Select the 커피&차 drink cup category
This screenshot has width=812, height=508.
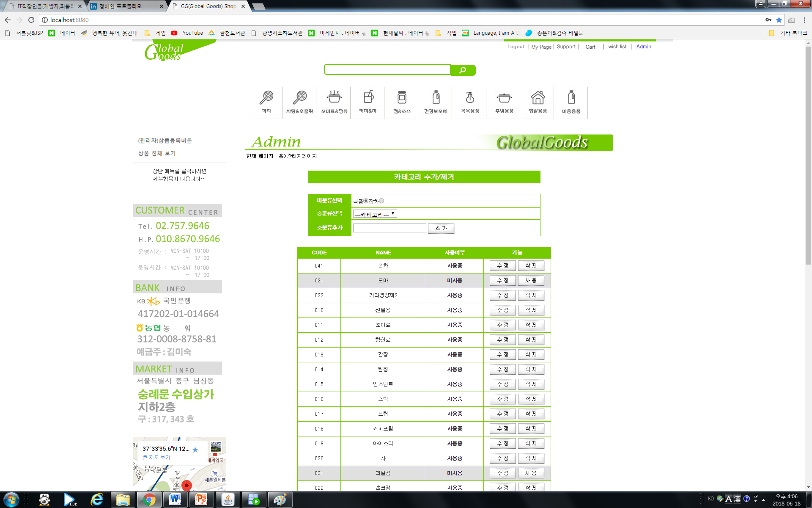(x=368, y=102)
